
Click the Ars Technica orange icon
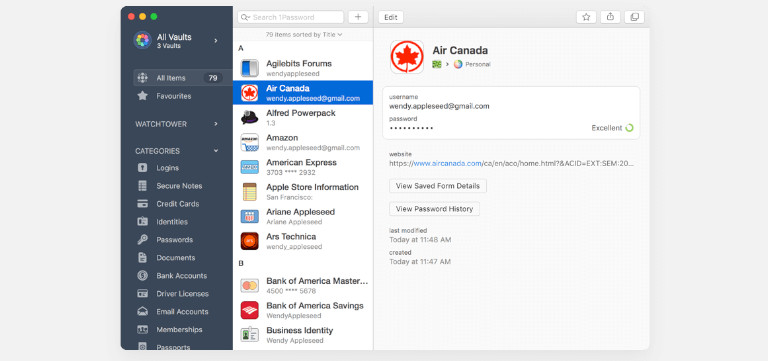click(x=250, y=241)
